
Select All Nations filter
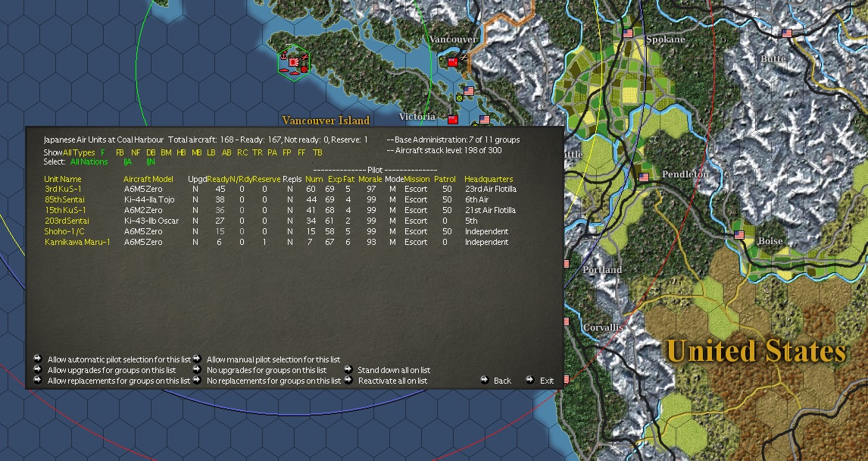(x=89, y=162)
